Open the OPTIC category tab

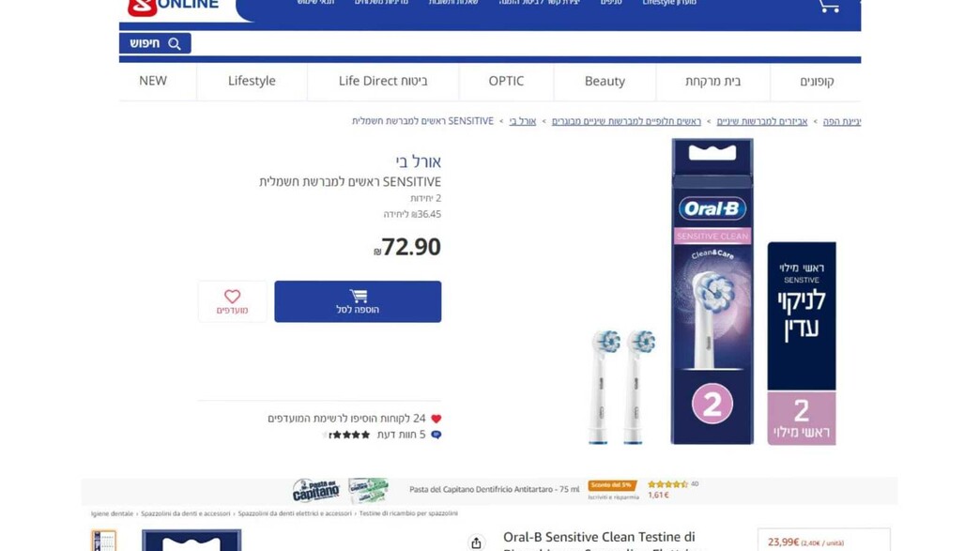(x=506, y=81)
